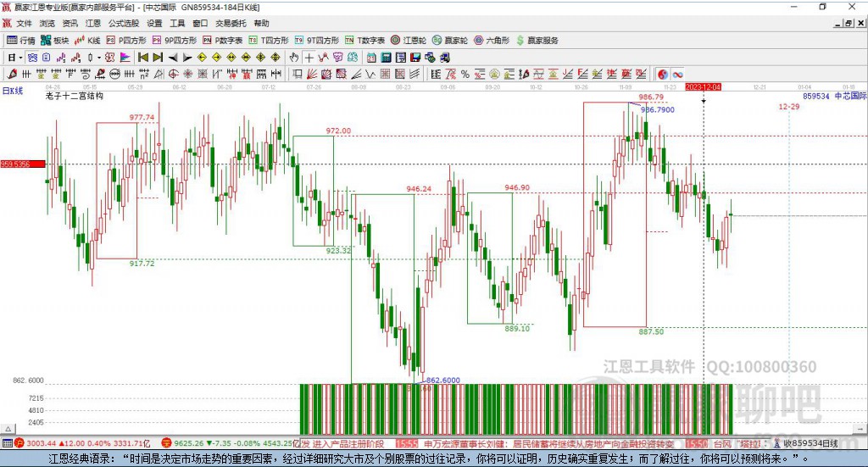Click the red 959.5356 price tag
This screenshot has width=868, height=467.
coord(23,164)
